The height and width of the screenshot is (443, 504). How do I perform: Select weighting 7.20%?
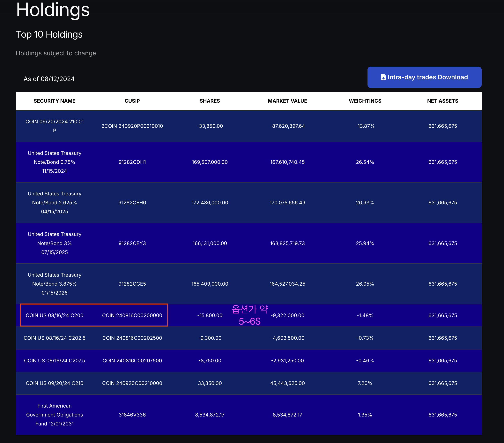[365, 383]
